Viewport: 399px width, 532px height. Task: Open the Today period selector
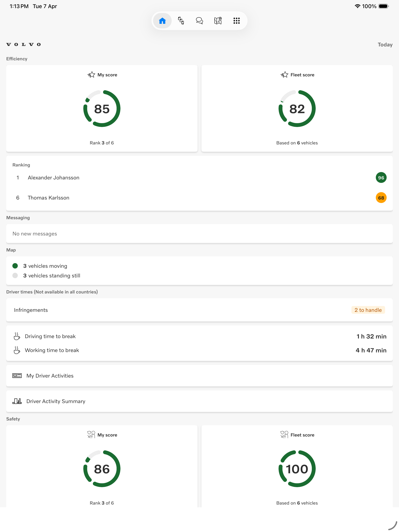tap(385, 45)
